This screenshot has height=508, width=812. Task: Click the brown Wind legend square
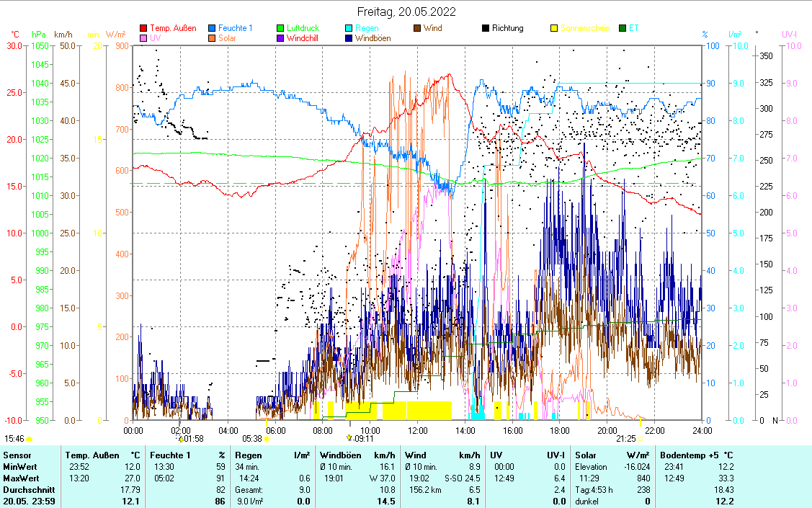(417, 29)
